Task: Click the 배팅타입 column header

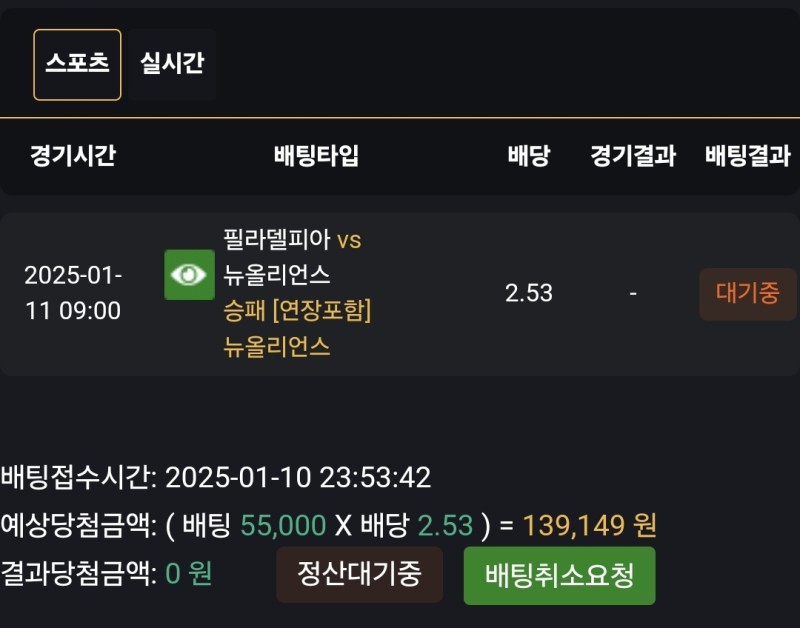Action: (316, 156)
